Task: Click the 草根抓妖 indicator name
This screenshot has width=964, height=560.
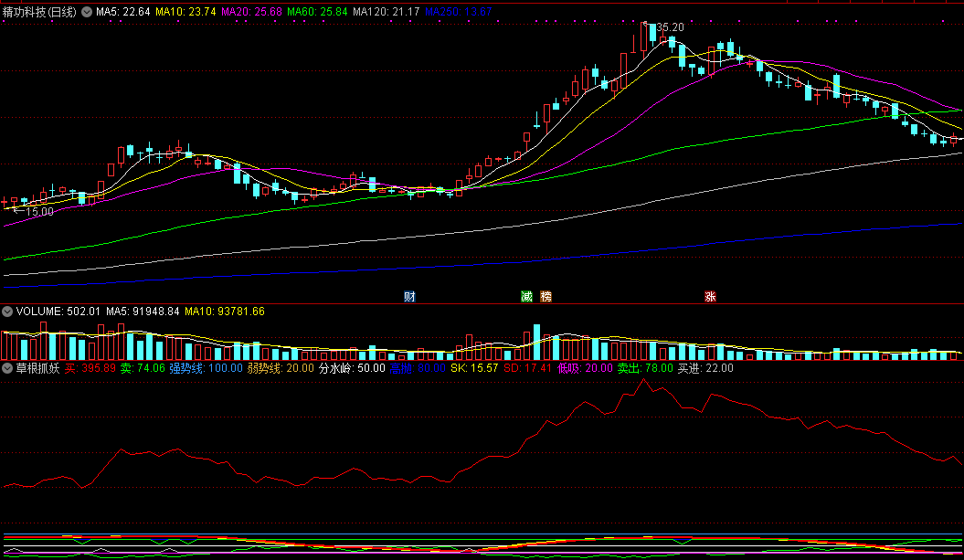Action: (x=37, y=368)
